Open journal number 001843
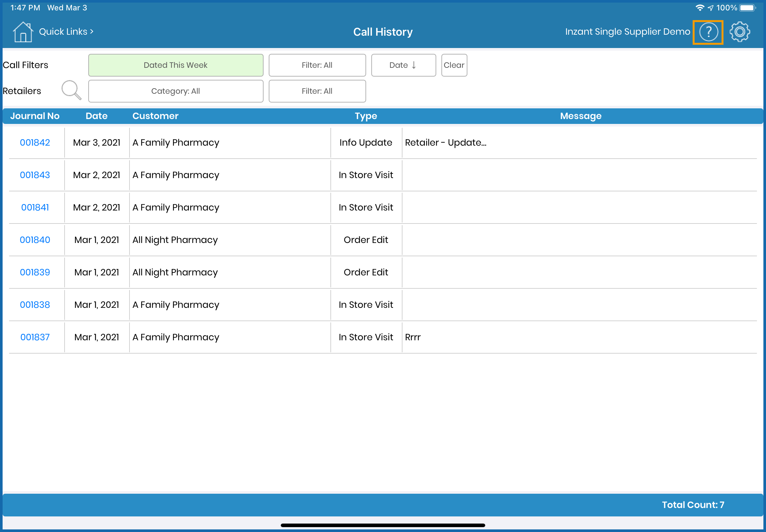 pos(35,175)
